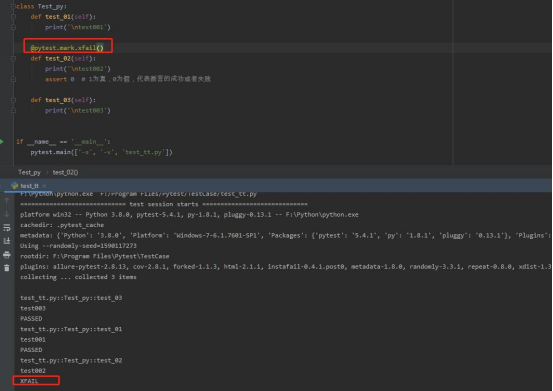Screen dimensions: 553x391
Task: Click the cachedir: .pytest_cache line
Action: 62,225
